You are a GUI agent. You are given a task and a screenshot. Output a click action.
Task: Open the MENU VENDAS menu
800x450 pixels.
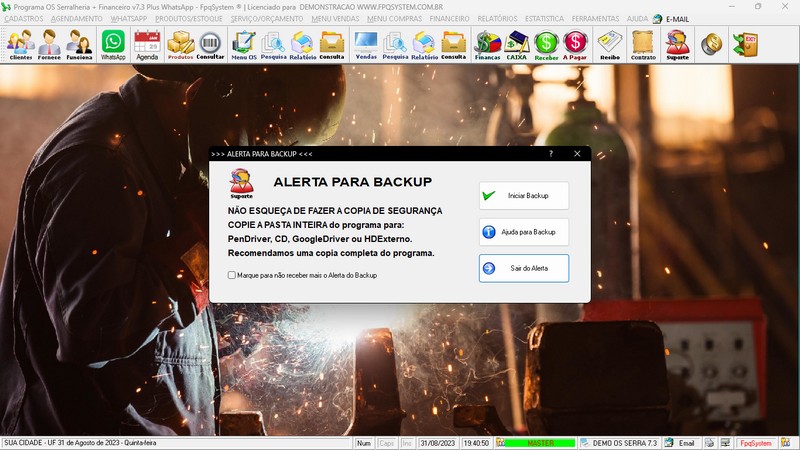(x=335, y=18)
